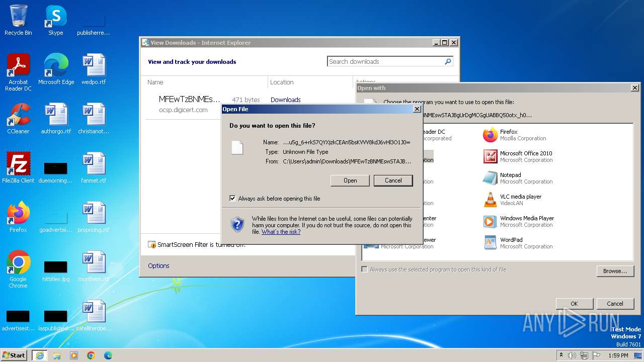Follow the What's the risk link
The image size is (644, 362).
(281, 232)
